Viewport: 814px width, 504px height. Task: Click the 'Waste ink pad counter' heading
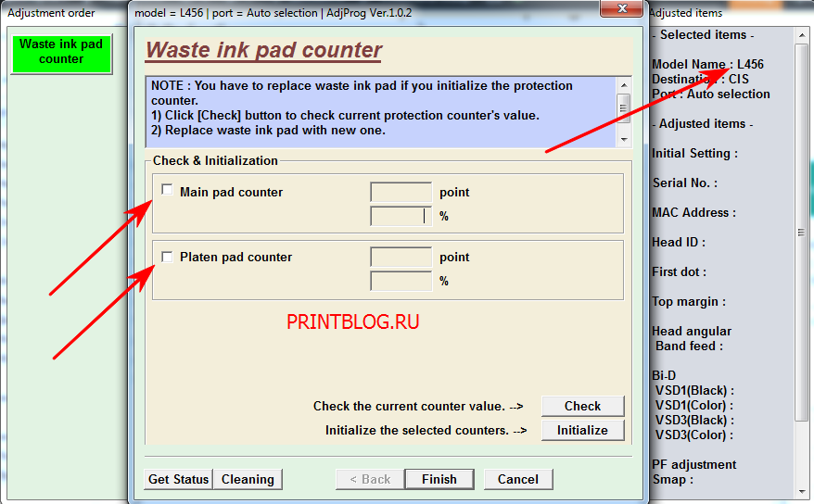coord(263,50)
